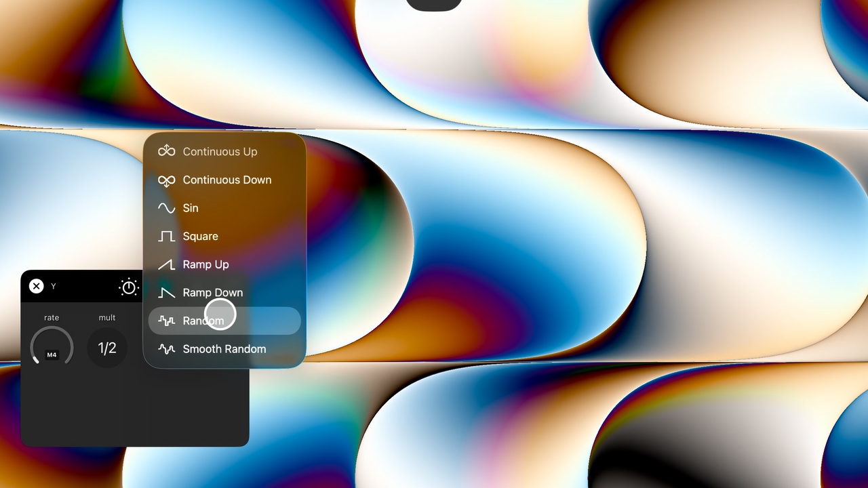Choose the Sin menu entry text
The width and height of the screenshot is (868, 488).
tap(191, 208)
